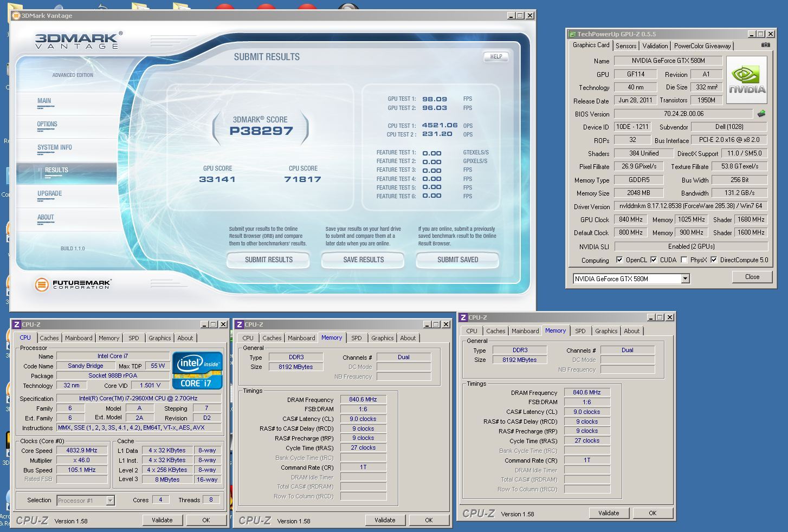Click the GPU-Z title bar icon

[572, 34]
